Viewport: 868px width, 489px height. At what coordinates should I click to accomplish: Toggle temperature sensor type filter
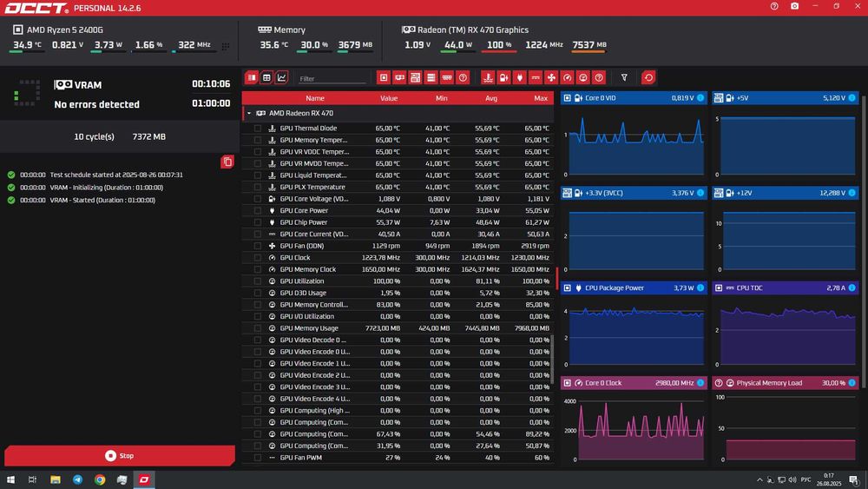[488, 77]
